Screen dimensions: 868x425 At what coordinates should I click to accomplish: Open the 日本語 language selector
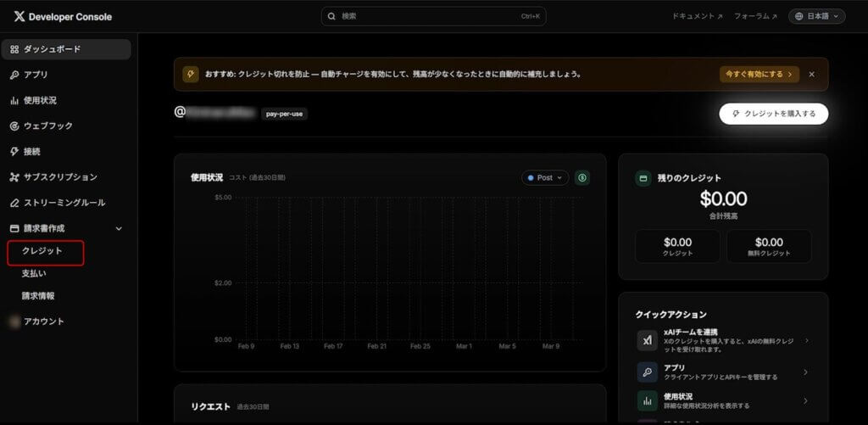click(816, 16)
